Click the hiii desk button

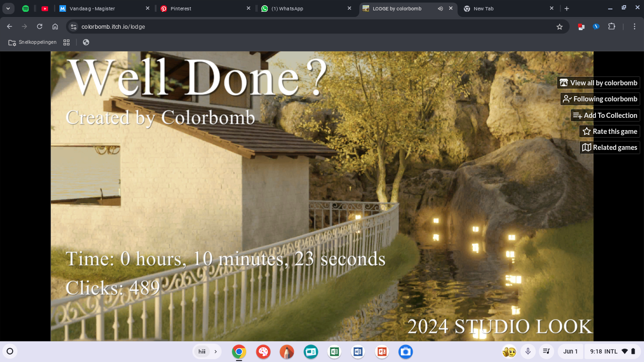[x=202, y=352]
